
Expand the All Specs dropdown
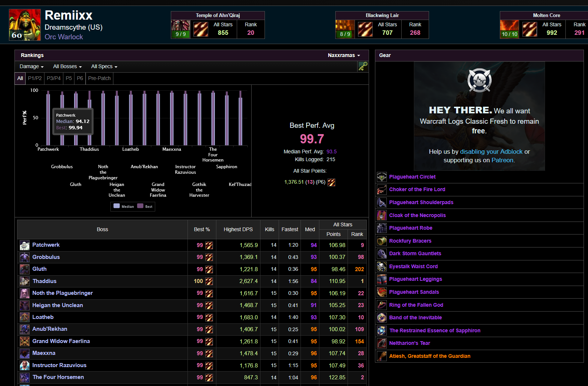coord(104,67)
